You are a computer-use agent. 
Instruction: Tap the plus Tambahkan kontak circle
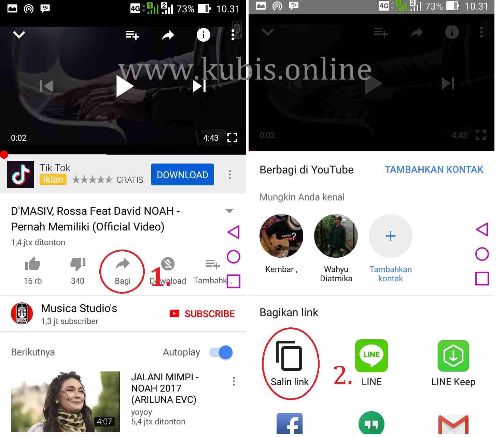pos(391,236)
